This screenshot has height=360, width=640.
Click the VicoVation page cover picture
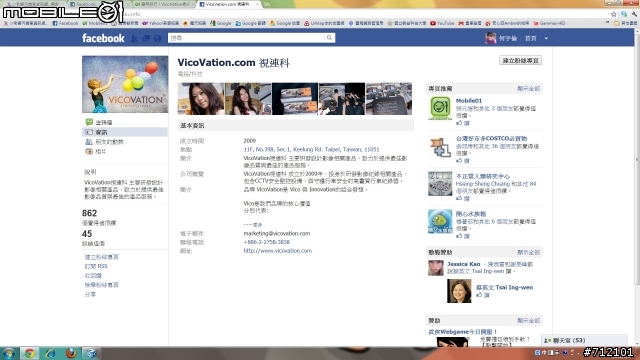(x=125, y=84)
